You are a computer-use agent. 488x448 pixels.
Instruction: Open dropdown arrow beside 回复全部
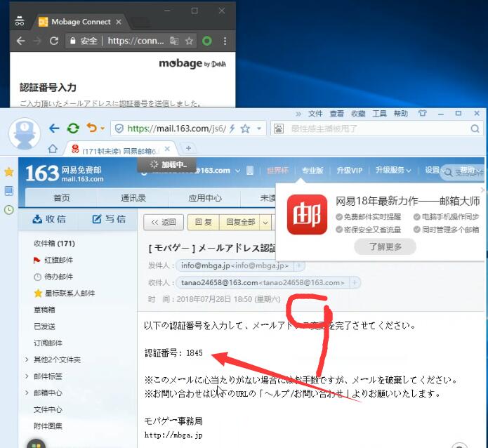(x=265, y=223)
